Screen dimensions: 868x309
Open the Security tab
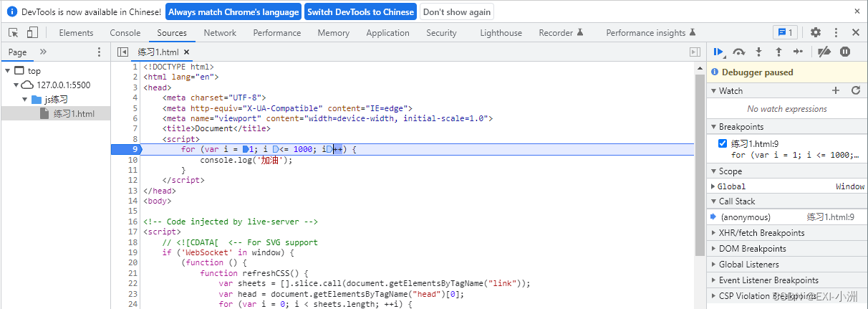pos(441,33)
